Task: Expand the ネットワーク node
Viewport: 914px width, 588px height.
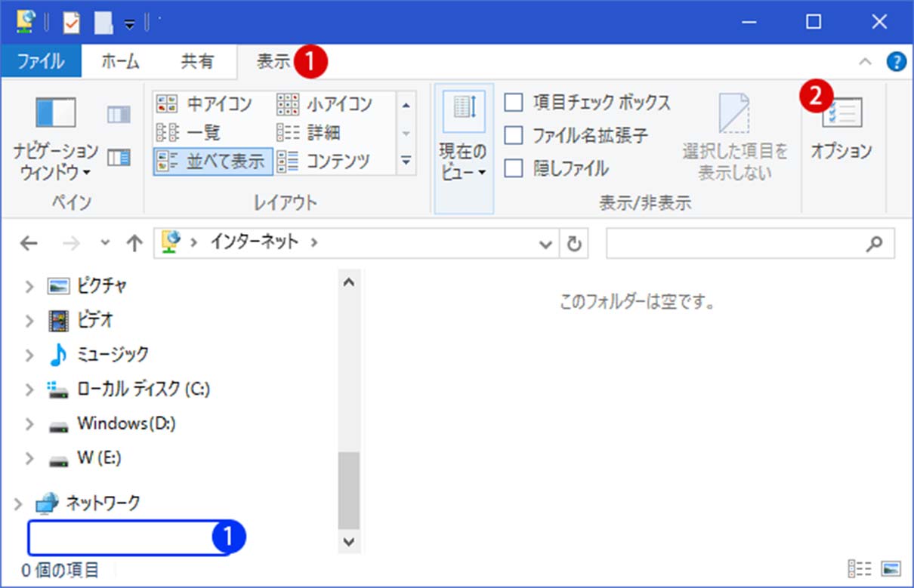Action: [18, 503]
